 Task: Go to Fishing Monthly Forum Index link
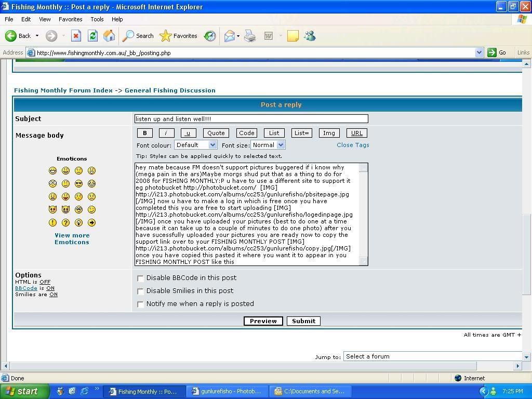63,90
